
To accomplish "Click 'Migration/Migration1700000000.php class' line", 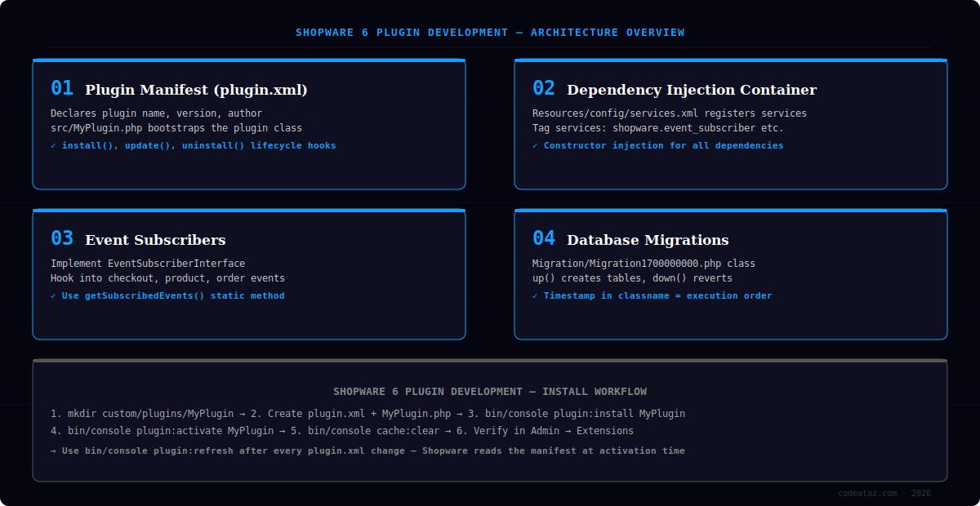I will coord(644,264).
